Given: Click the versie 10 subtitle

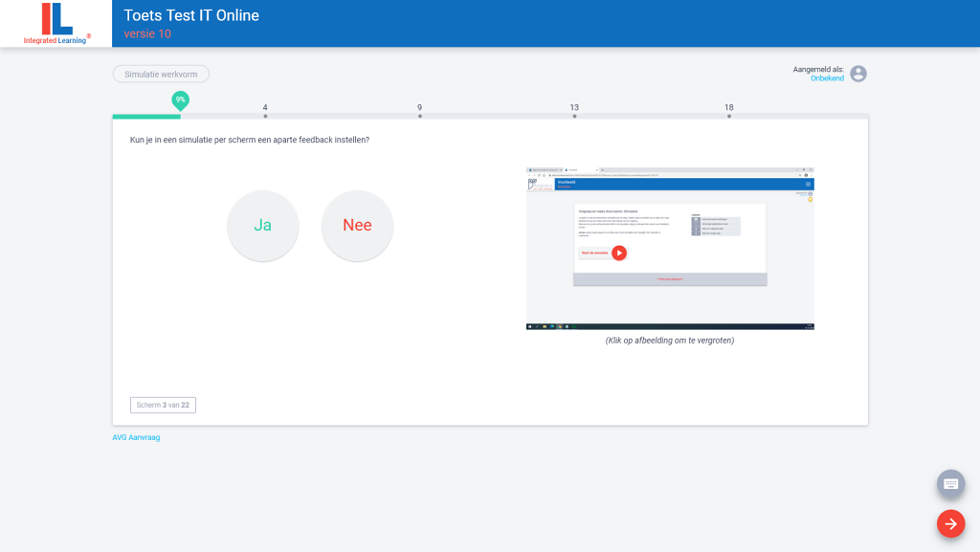Looking at the screenshot, I should coord(147,34).
